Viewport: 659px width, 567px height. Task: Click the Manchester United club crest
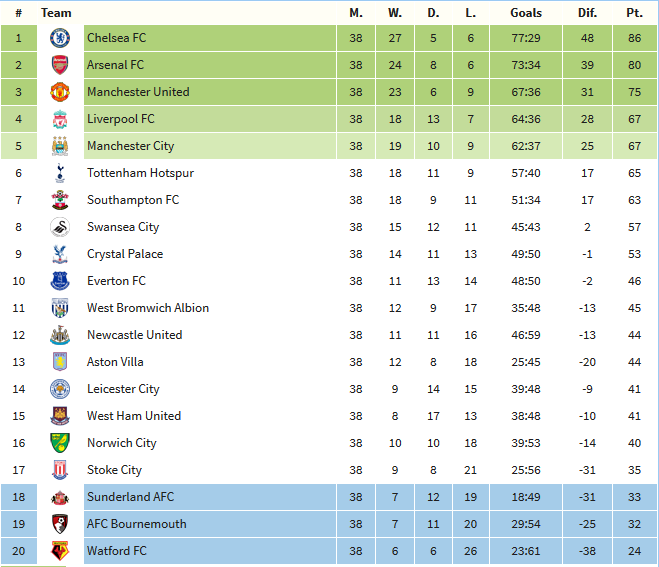pyautogui.click(x=60, y=92)
